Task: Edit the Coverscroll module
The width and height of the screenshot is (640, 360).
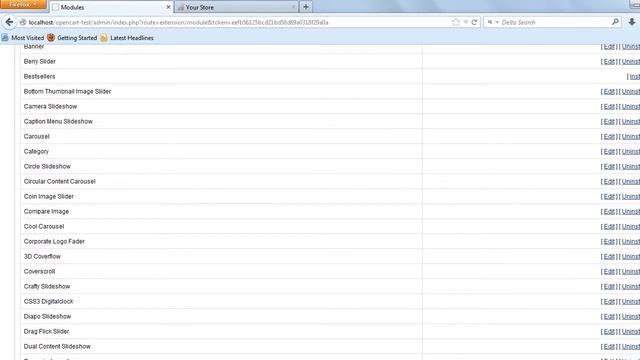Action: (x=609, y=271)
